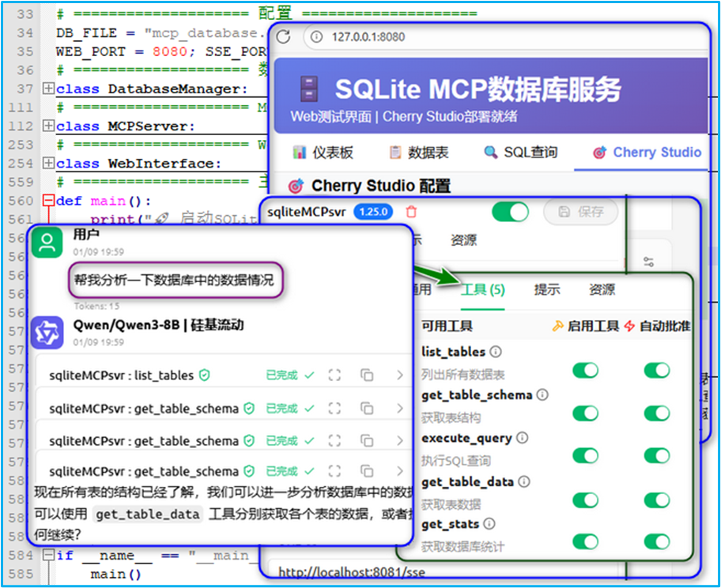Show info for the get_table_data tool
The width and height of the screenshot is (721, 588).
pos(523,481)
